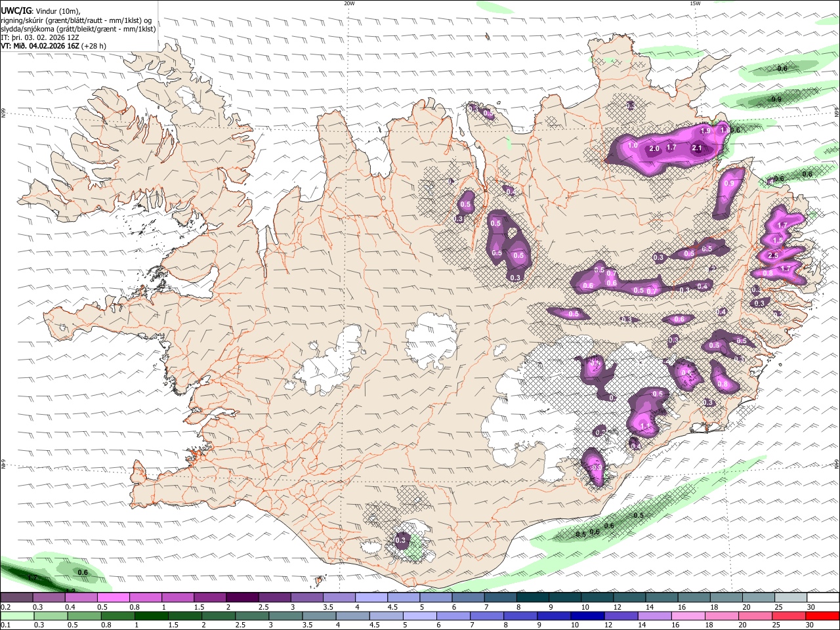
Task: Pick the lilac 14 swatch in lower legend
Action: (x=654, y=616)
